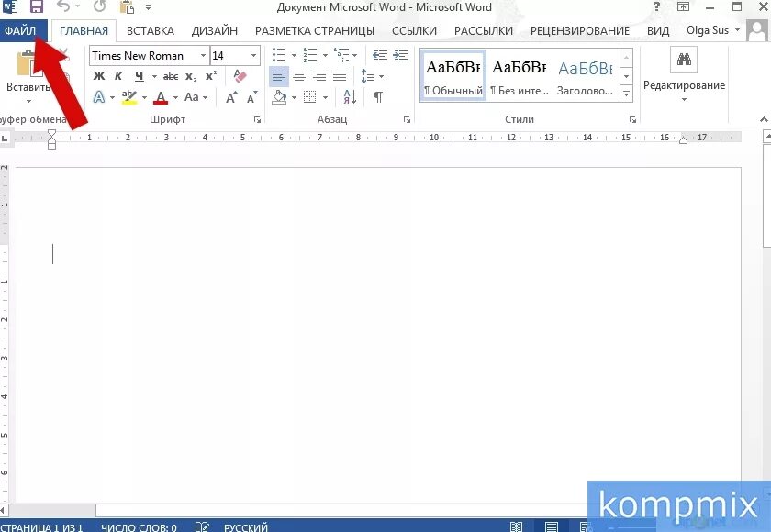Click the РУССКИЙ language indicator

click(x=246, y=527)
